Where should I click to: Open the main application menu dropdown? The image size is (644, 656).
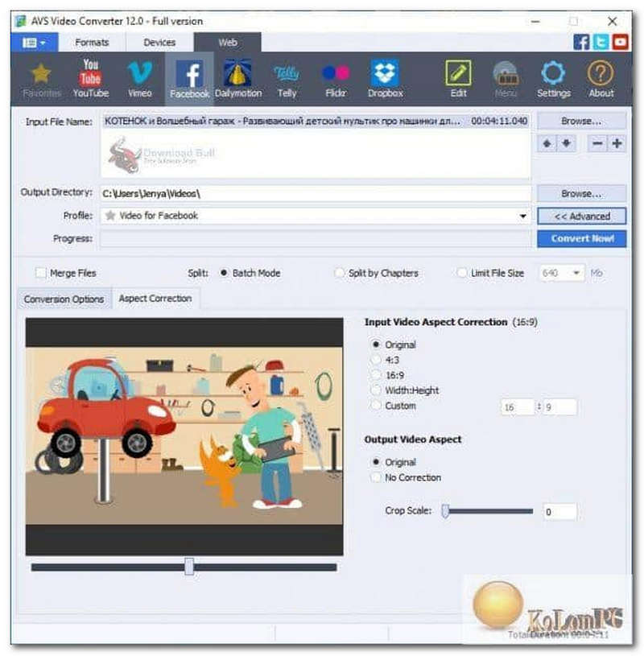point(34,42)
